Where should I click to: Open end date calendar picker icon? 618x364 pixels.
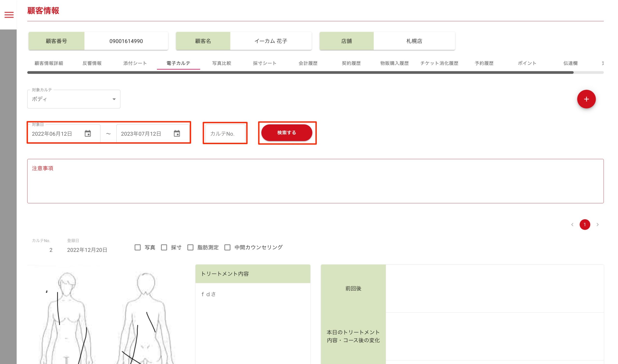tap(177, 134)
